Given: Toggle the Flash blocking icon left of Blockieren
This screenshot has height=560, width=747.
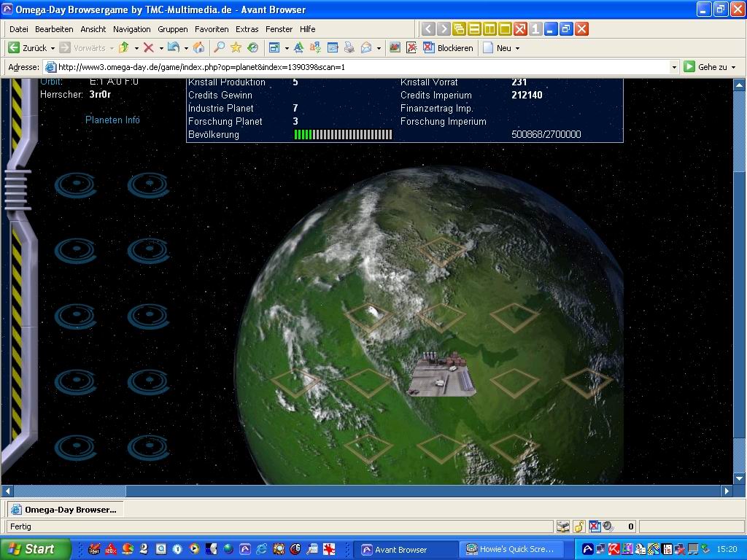Looking at the screenshot, I should pos(411,47).
